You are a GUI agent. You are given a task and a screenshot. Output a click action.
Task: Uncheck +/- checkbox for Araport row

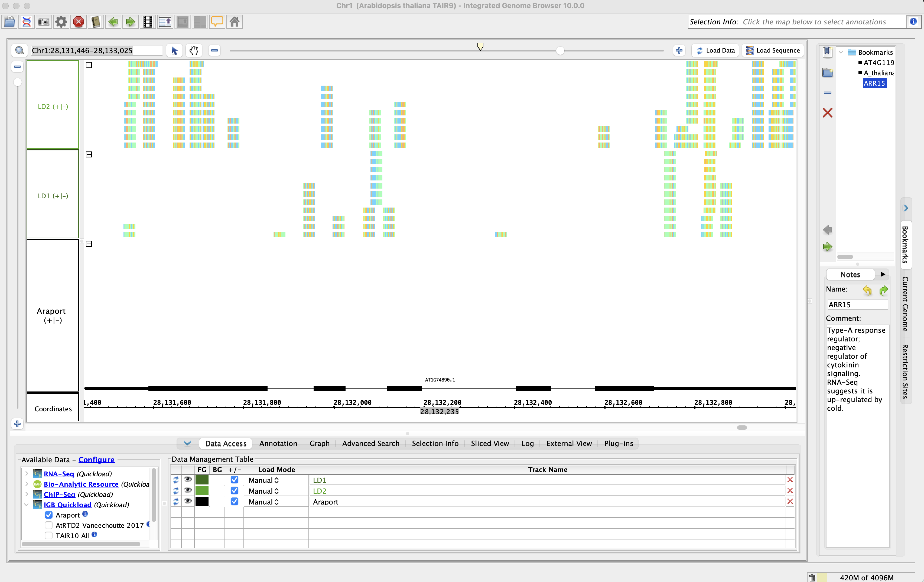pyautogui.click(x=235, y=501)
